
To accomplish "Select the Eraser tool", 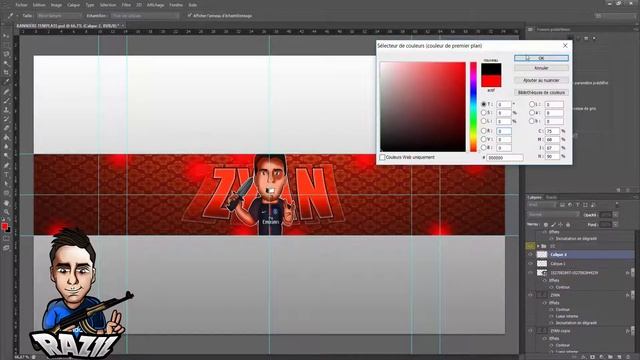I will click(6, 128).
